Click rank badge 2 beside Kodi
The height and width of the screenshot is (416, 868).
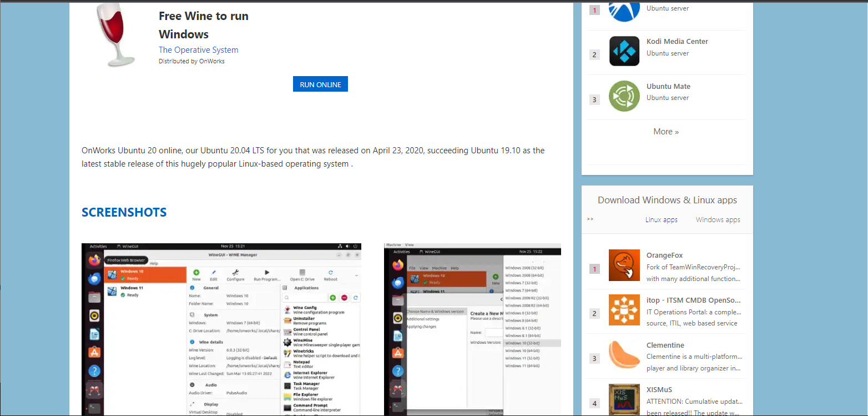[594, 54]
